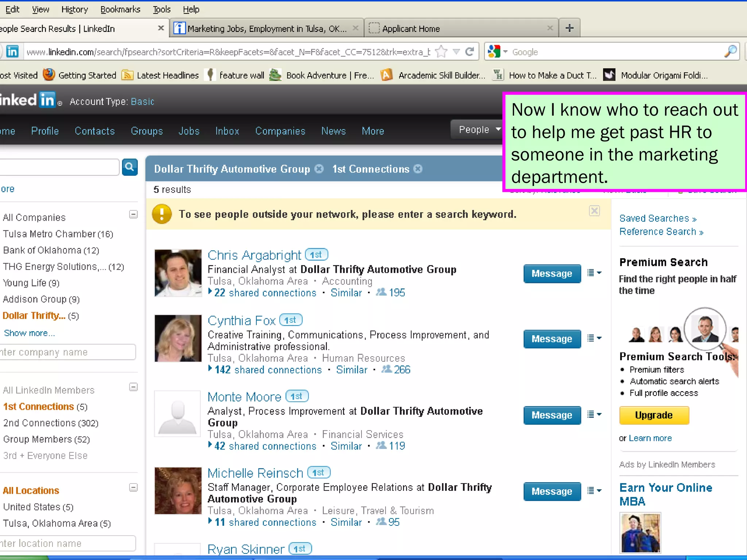Open the Tools menu
The image size is (747, 560).
tap(162, 9)
